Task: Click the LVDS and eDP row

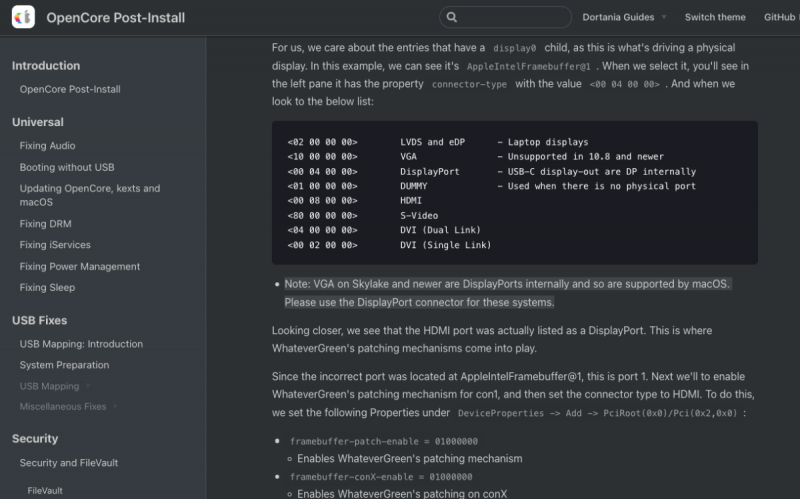Action: pyautogui.click(x=437, y=142)
